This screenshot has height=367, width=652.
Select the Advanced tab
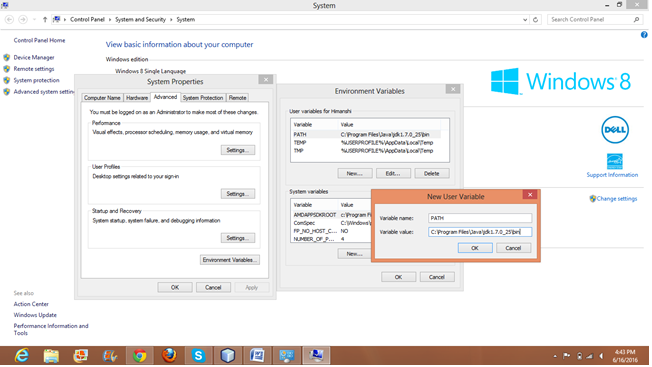pyautogui.click(x=165, y=97)
